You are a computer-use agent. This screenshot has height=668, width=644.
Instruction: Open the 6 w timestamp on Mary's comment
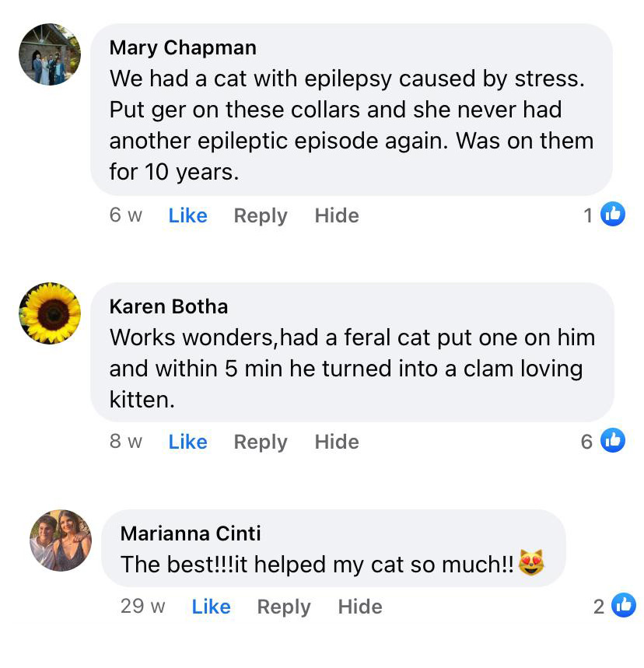coord(126,215)
